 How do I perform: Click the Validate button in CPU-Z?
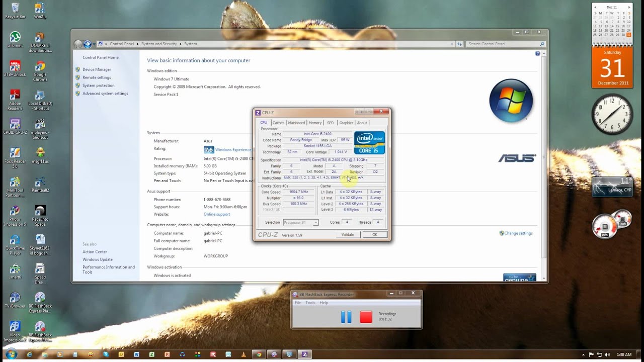click(x=348, y=235)
